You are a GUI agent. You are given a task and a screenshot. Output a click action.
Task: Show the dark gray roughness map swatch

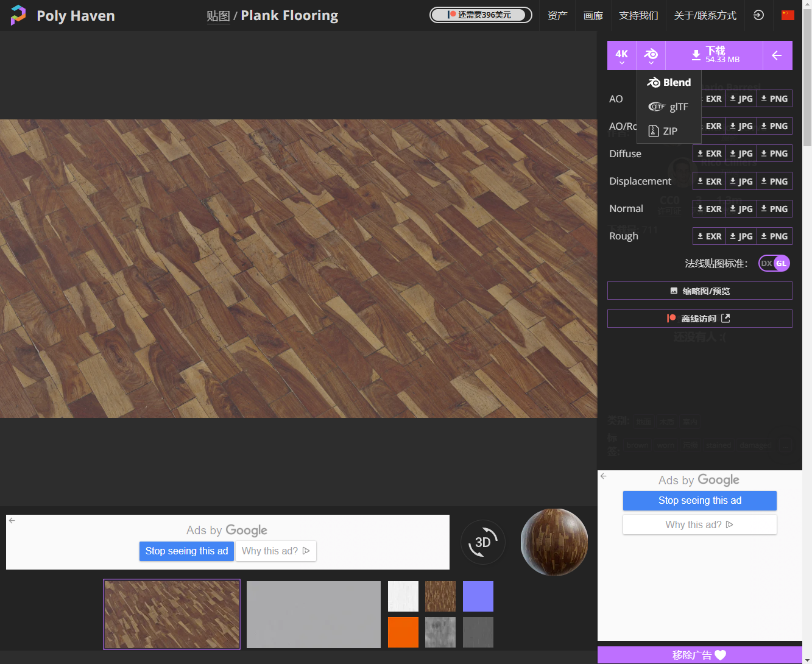(478, 632)
